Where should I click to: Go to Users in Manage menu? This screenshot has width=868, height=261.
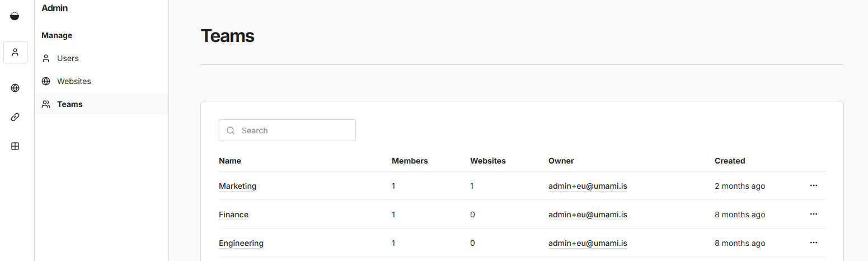[x=68, y=58]
